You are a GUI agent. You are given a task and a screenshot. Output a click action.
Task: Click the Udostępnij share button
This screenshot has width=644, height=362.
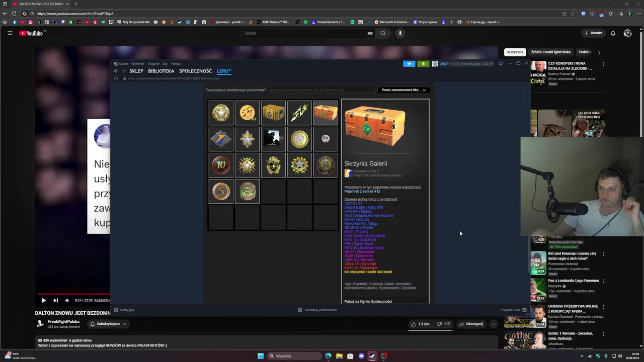click(x=470, y=324)
